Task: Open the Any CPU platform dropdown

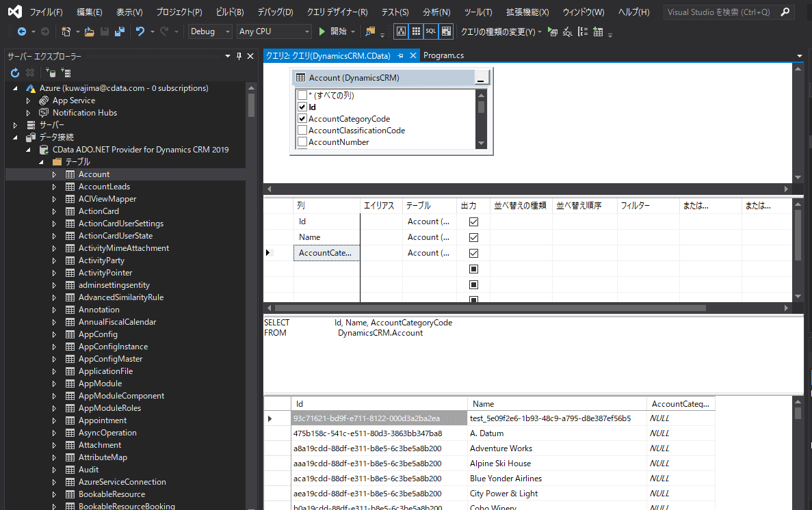Action: tap(274, 31)
